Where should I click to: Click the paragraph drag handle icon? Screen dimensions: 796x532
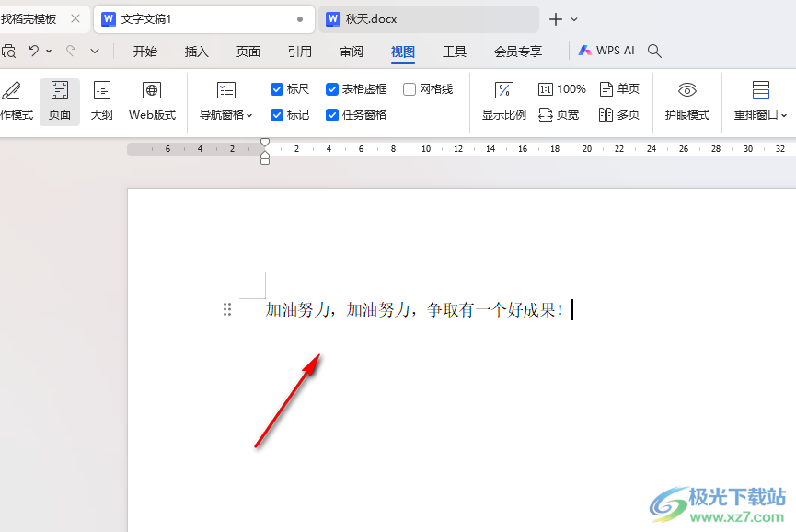(227, 309)
